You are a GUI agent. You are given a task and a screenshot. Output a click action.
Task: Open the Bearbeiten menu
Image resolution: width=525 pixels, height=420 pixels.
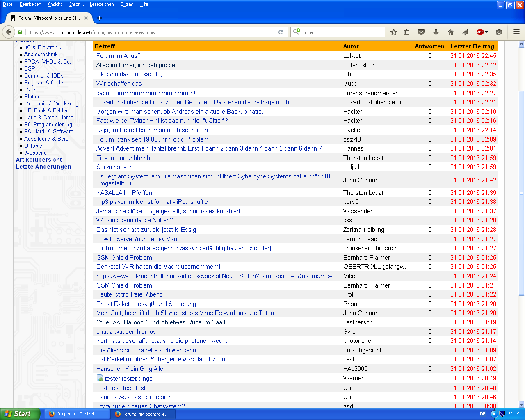30,4
